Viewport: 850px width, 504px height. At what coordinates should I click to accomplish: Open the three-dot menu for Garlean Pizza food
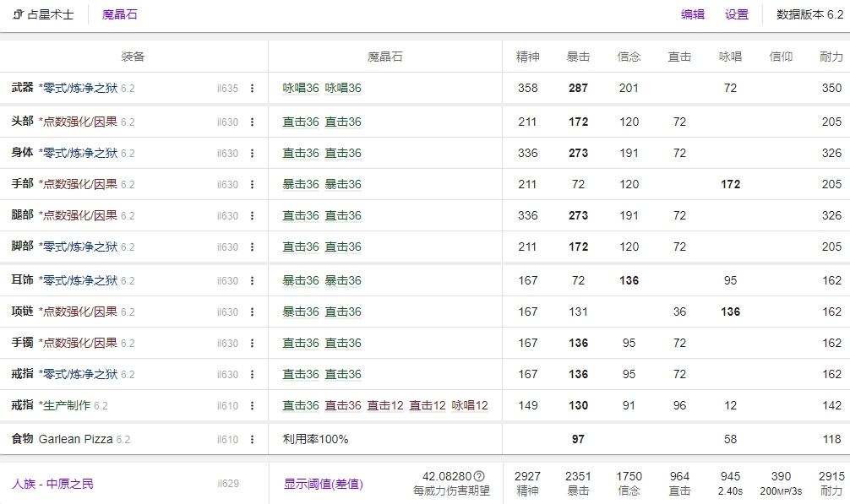pos(252,440)
